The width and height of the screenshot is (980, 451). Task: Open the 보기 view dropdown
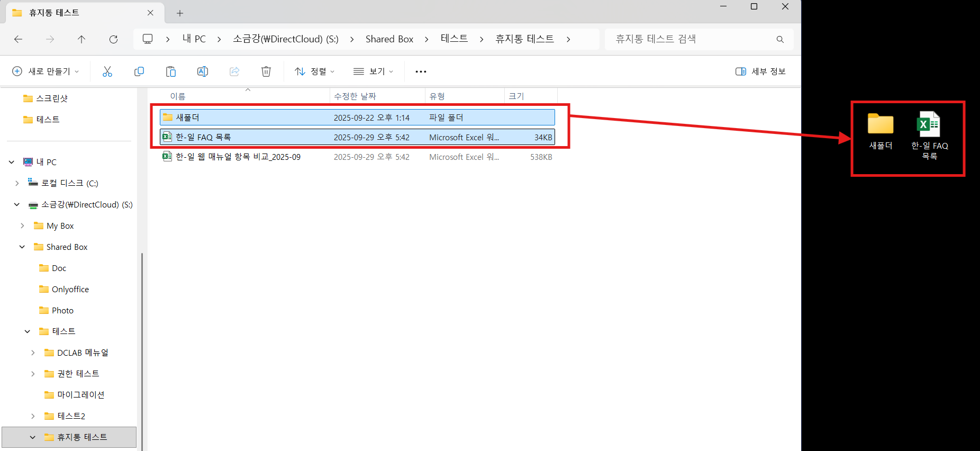pyautogui.click(x=374, y=71)
